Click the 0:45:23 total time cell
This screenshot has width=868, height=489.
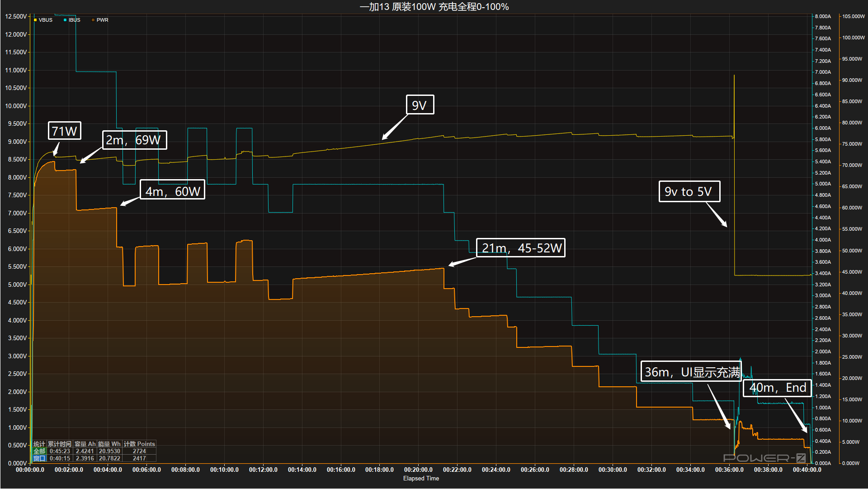coord(60,451)
